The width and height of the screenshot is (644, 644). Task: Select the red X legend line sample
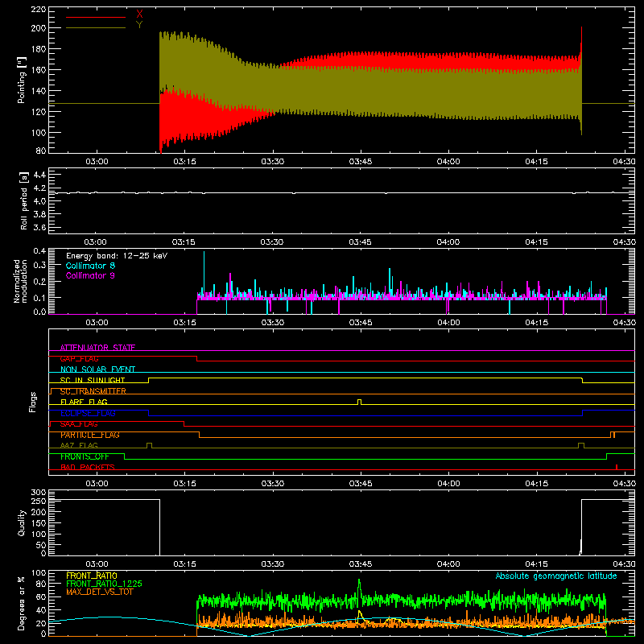pyautogui.click(x=96, y=17)
